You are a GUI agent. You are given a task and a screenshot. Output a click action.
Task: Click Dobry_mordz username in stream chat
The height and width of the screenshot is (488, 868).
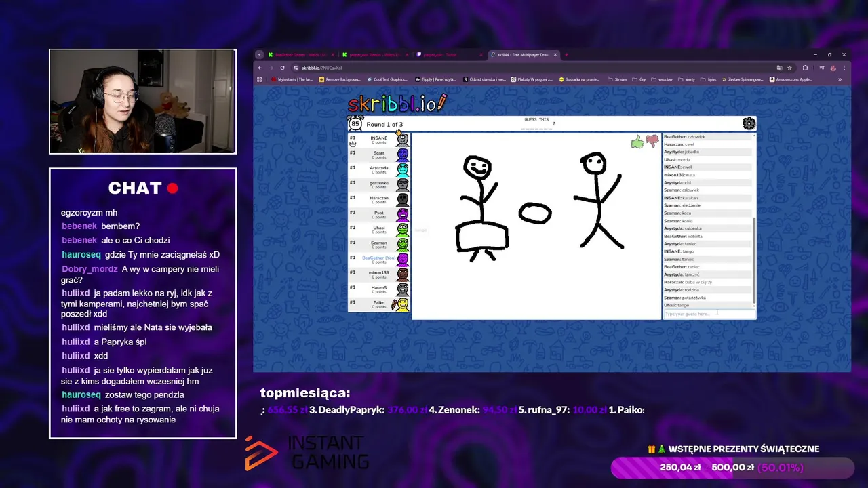[90, 269]
